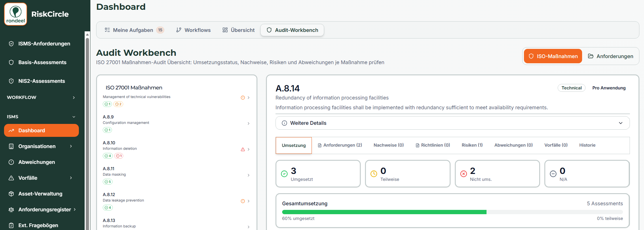
Task: Click the info icon in Weitere Details
Action: [284, 123]
